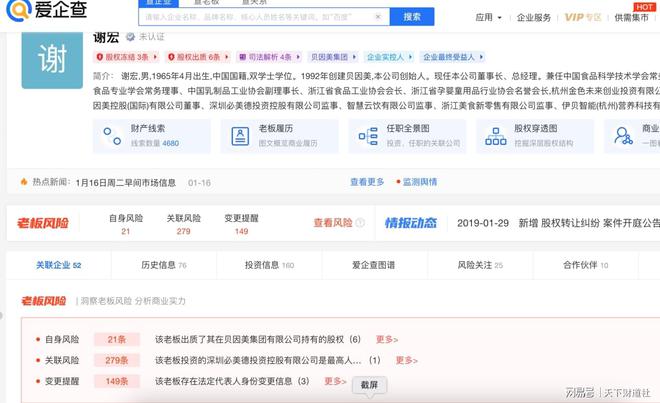The width and height of the screenshot is (660, 403).
Task: Click the 21条 badge for 自身风险
Action: pos(117,339)
